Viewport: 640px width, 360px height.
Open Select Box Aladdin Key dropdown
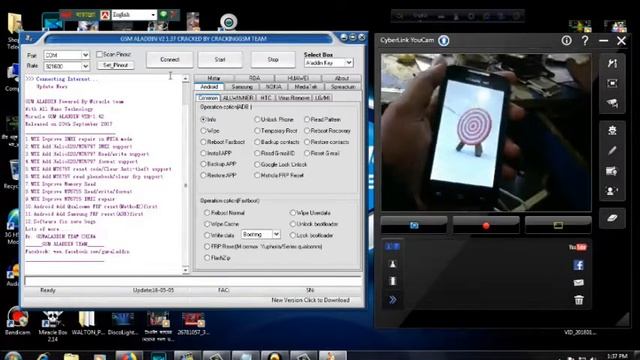tap(349, 63)
